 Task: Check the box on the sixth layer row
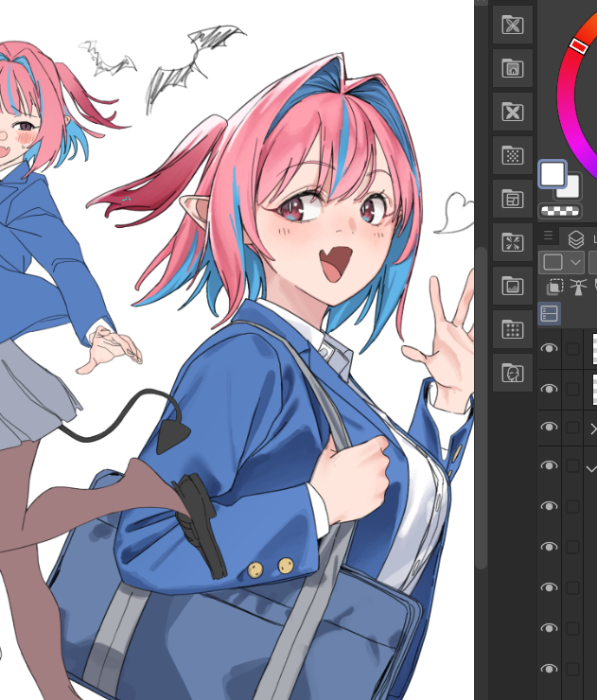coord(573,548)
